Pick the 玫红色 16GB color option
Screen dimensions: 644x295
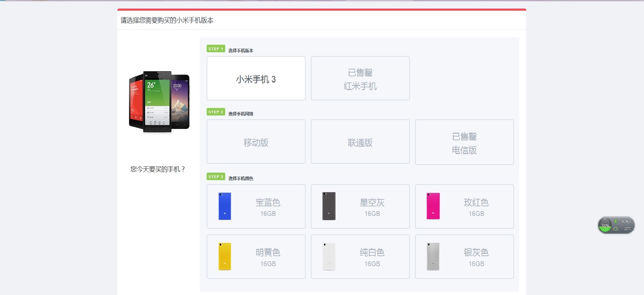[x=465, y=207]
